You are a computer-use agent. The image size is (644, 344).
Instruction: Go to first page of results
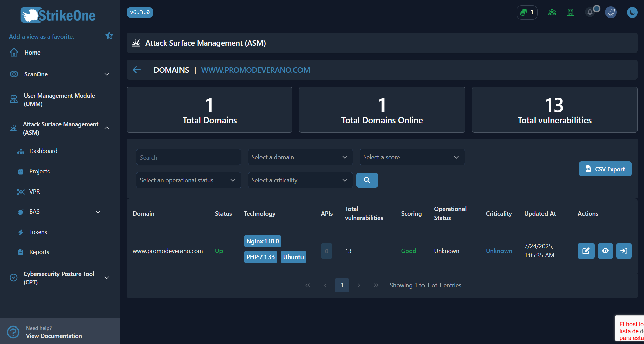(308, 285)
